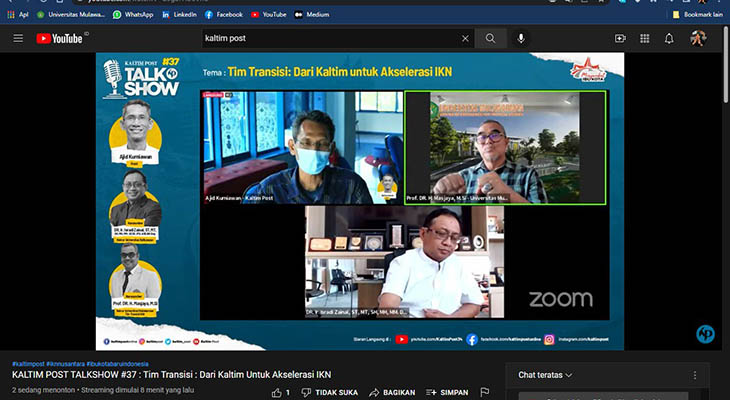The height and width of the screenshot is (400, 730).
Task: Go to the YouTube home logo
Action: coord(60,38)
